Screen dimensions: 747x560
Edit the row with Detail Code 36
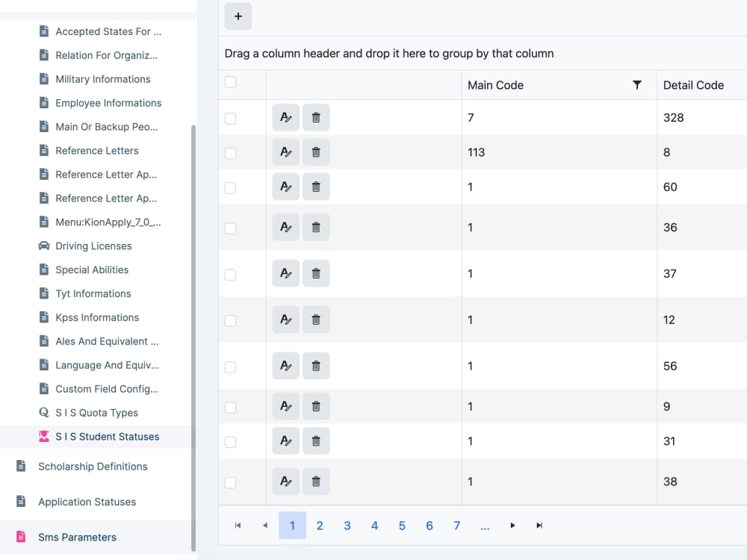[286, 228]
